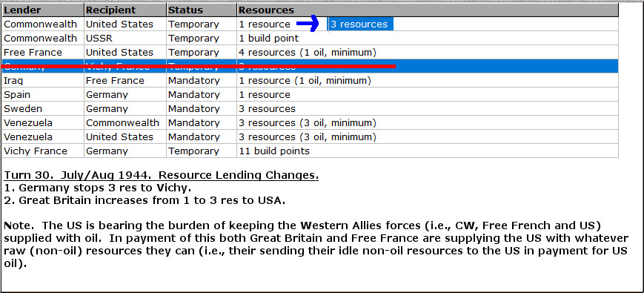644x293 pixels.
Task: Select Free France recipient in Iraq row
Action: 125,81
